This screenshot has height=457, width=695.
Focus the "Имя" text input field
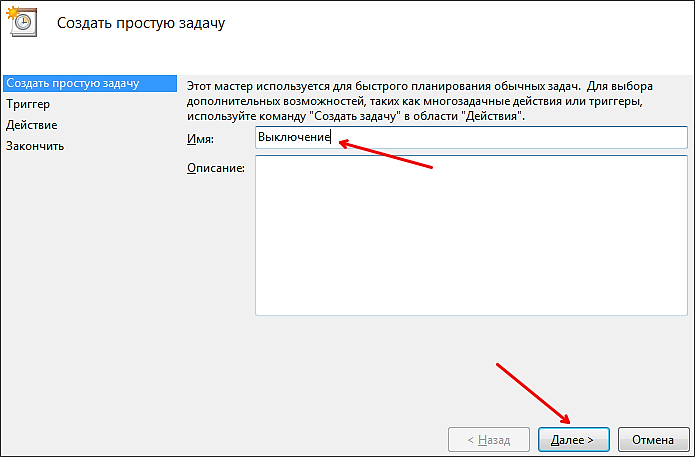pyautogui.click(x=470, y=137)
